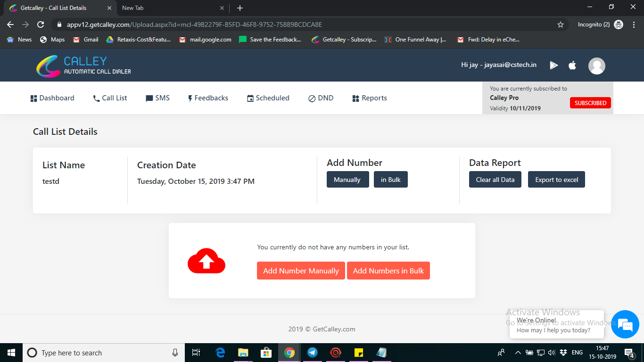The image size is (644, 362).
Task: Open the user profile avatar
Action: pos(597,66)
